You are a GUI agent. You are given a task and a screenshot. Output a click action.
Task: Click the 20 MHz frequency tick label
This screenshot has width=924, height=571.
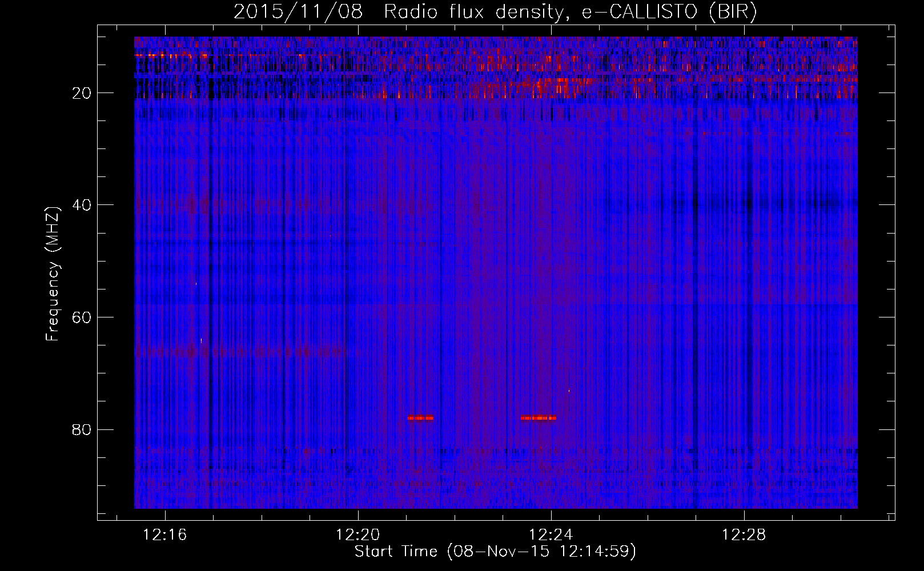82,93
